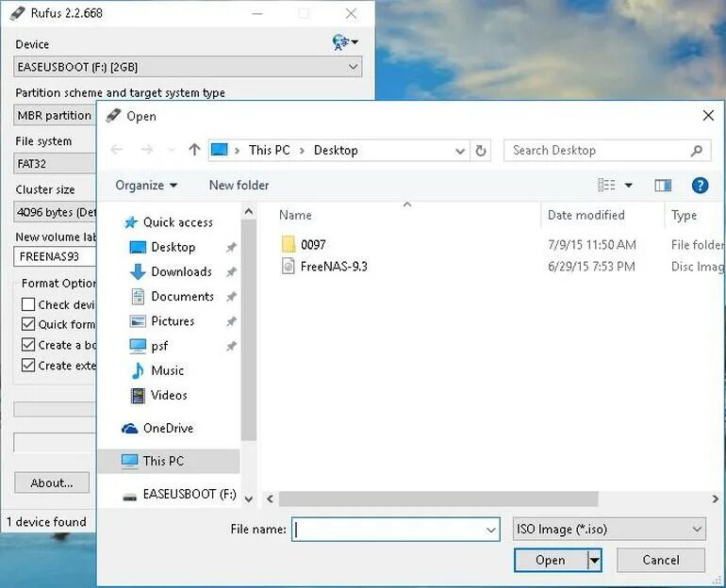Untick Create extended label checkbox
Viewport: 726px width, 588px height.
[x=28, y=365]
